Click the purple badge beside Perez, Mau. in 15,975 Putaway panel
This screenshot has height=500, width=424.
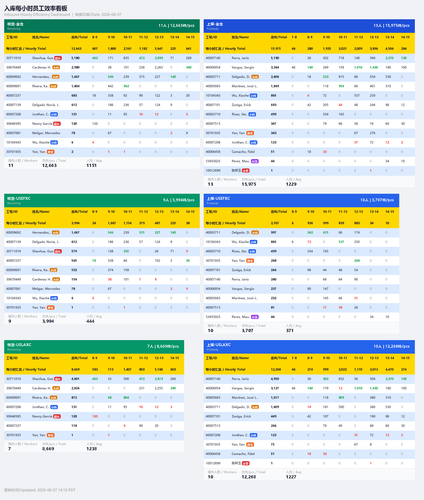(x=255, y=161)
